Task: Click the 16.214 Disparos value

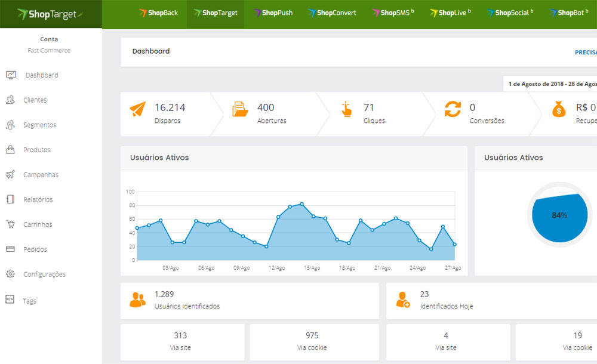Action: [170, 107]
